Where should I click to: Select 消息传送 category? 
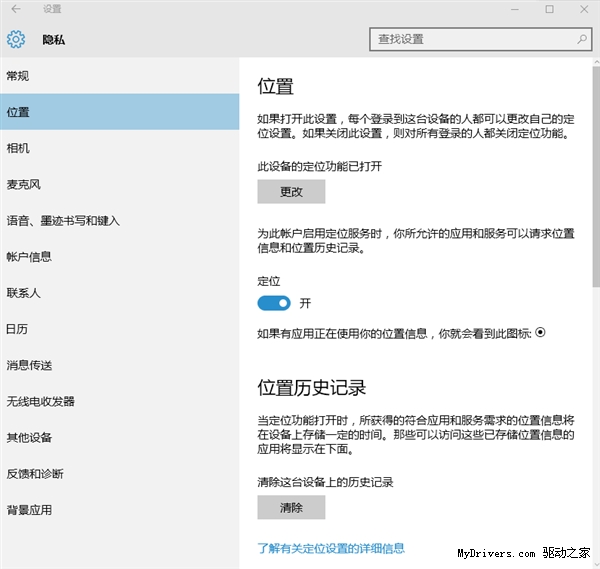pyautogui.click(x=29, y=365)
